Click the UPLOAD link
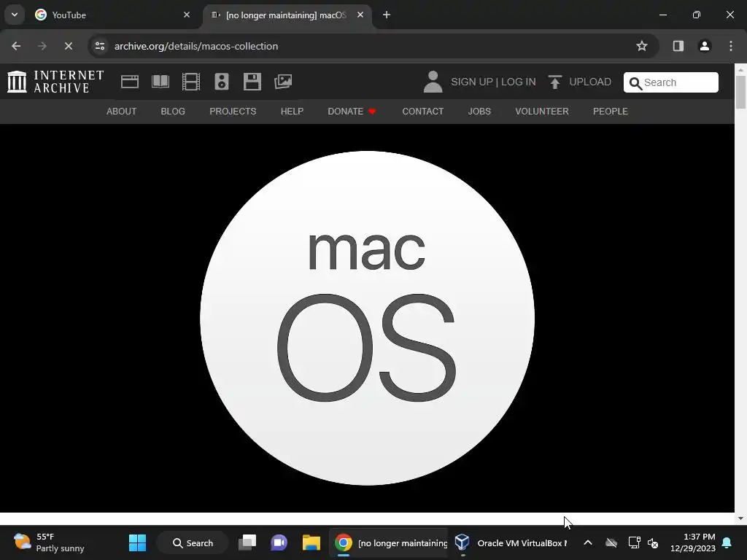Screen dimensions: 747x560 click(590, 82)
